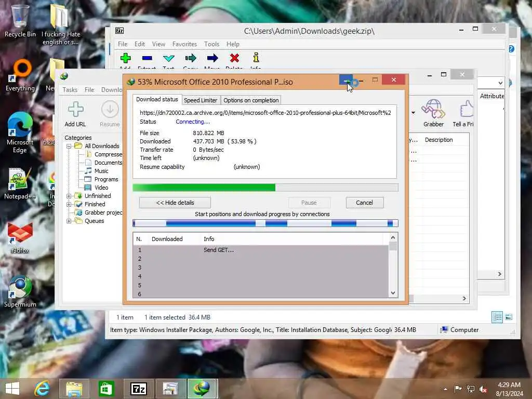The width and height of the screenshot is (532, 399).
Task: Click the Copy arrow icon in 7-Zip
Action: click(190, 58)
